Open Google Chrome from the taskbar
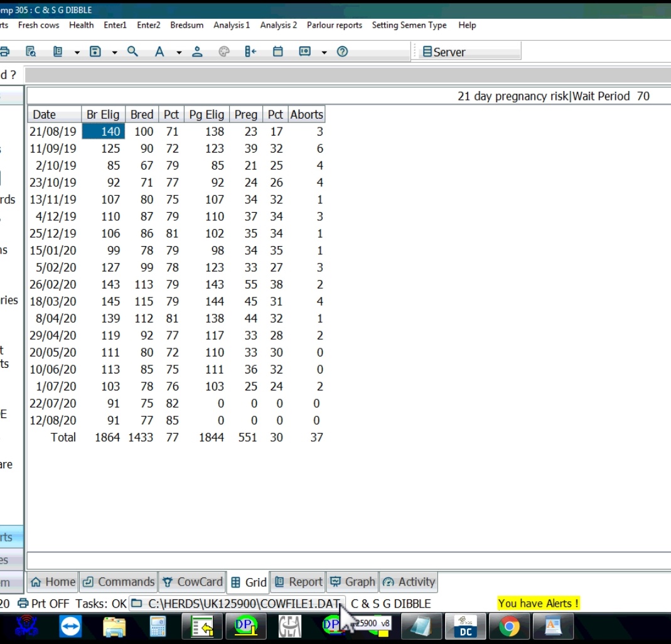This screenshot has height=644, width=671. point(509,626)
